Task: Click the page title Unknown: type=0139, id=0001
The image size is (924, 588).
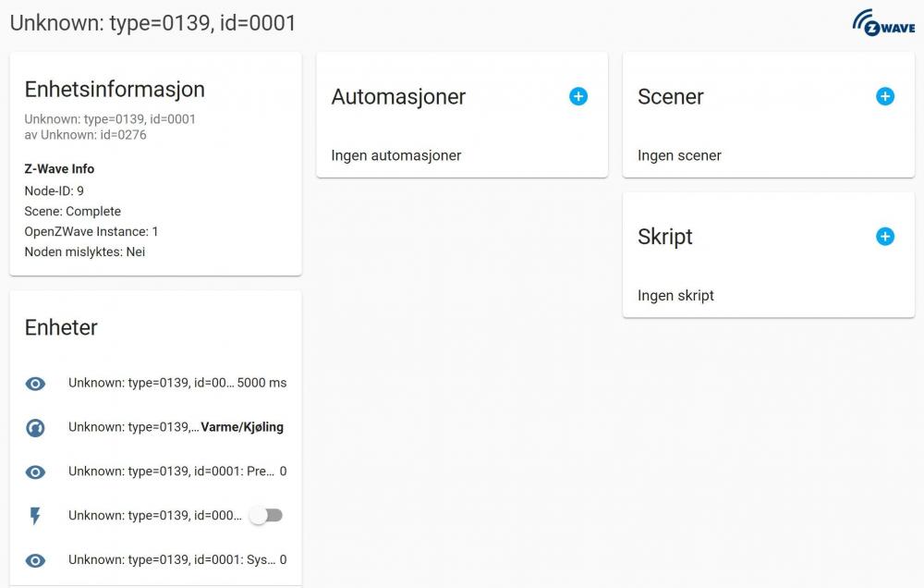Action: (x=153, y=23)
